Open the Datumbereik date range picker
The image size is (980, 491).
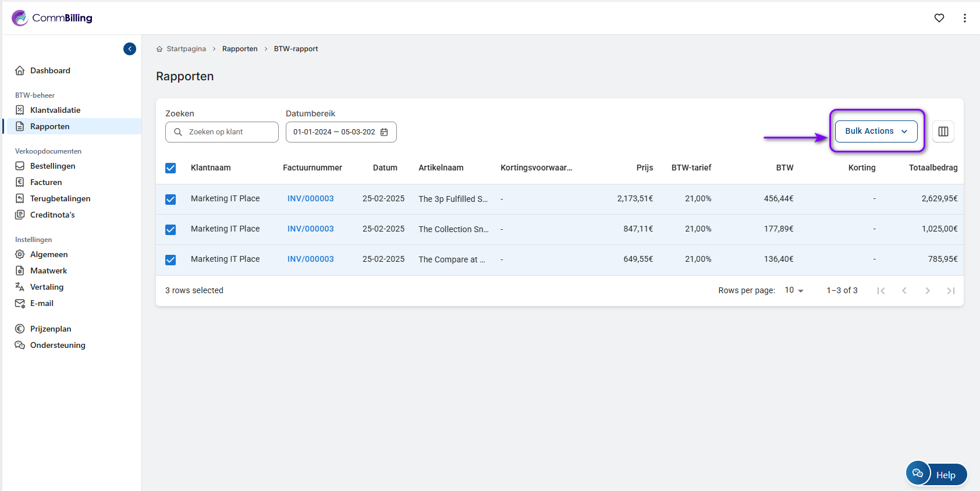[335, 132]
